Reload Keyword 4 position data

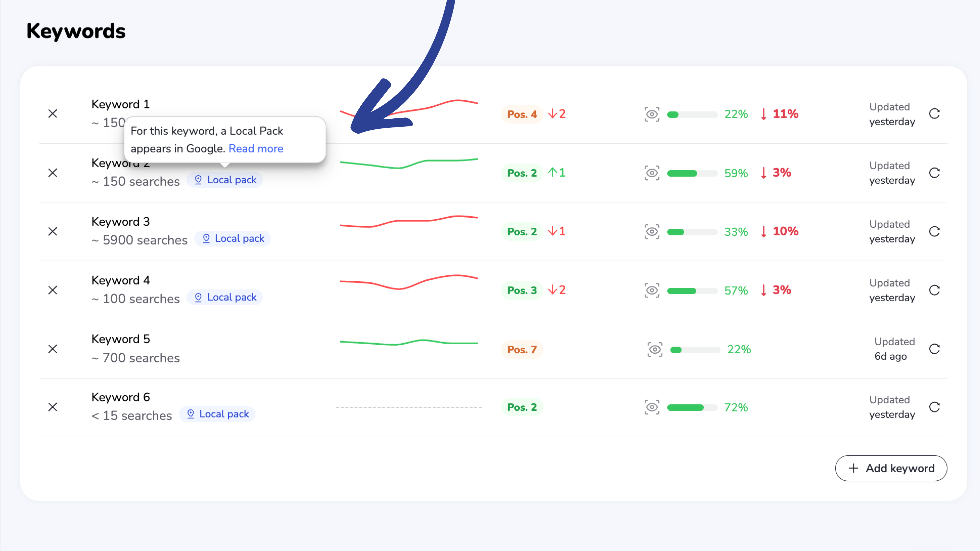pyautogui.click(x=934, y=290)
